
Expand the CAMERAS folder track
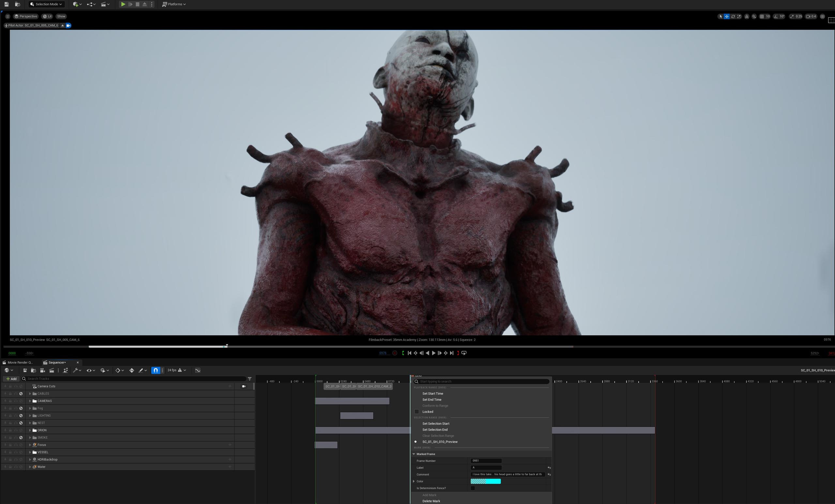[x=30, y=401]
